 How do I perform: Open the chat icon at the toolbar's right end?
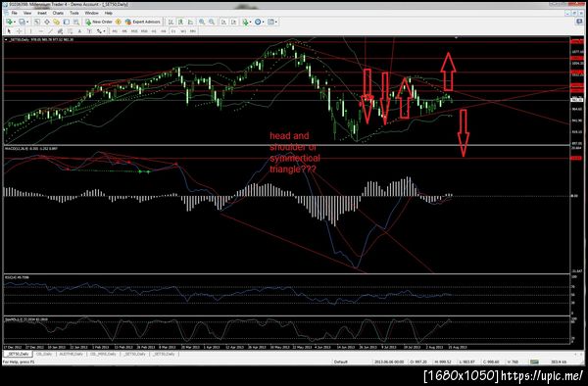point(579,22)
